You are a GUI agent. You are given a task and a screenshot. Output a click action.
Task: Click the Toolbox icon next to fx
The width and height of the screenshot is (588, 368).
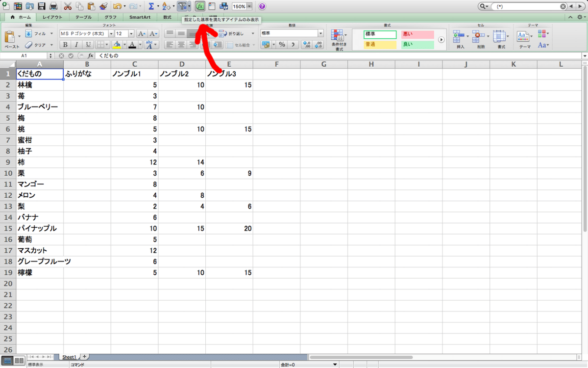tap(212, 6)
